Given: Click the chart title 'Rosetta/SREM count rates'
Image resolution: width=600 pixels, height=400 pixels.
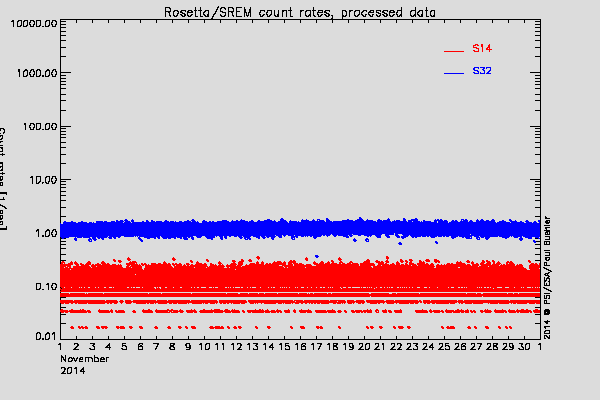Looking at the screenshot, I should pyautogui.click(x=300, y=11).
